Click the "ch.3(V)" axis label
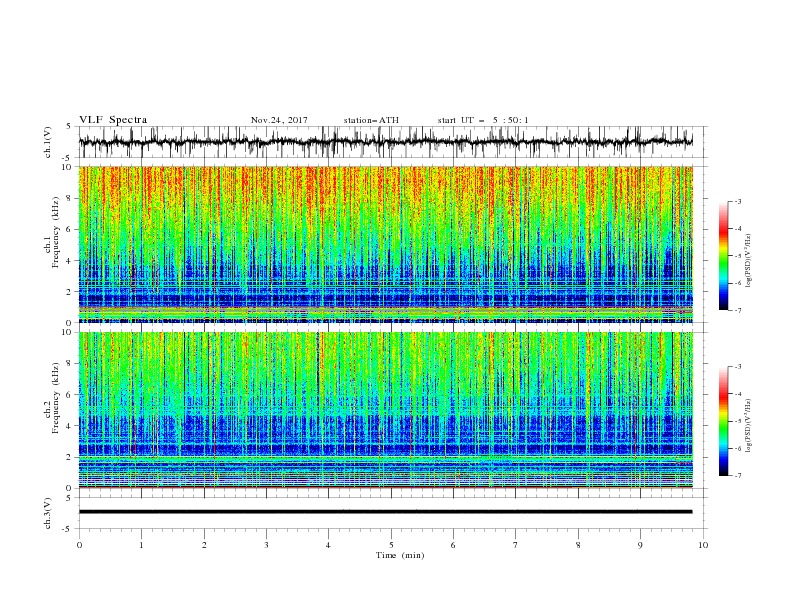Viewport: 792px width, 612px height. point(48,513)
